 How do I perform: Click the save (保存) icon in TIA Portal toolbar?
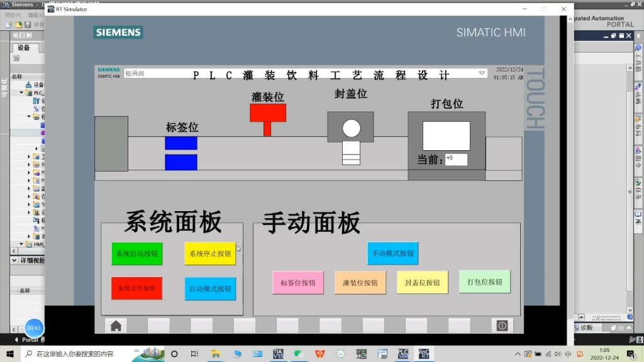(x=28, y=24)
